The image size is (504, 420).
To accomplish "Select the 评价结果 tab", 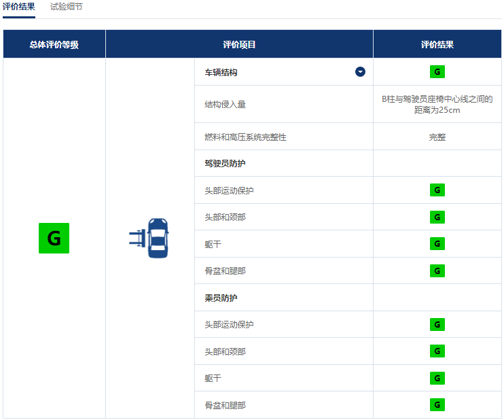I will pos(18,7).
